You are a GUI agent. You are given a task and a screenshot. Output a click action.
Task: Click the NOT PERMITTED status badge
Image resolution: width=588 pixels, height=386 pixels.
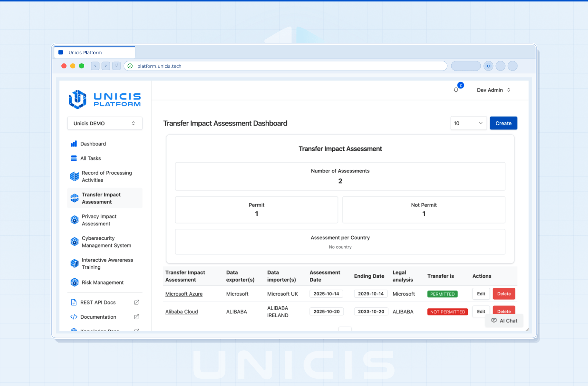pos(448,312)
